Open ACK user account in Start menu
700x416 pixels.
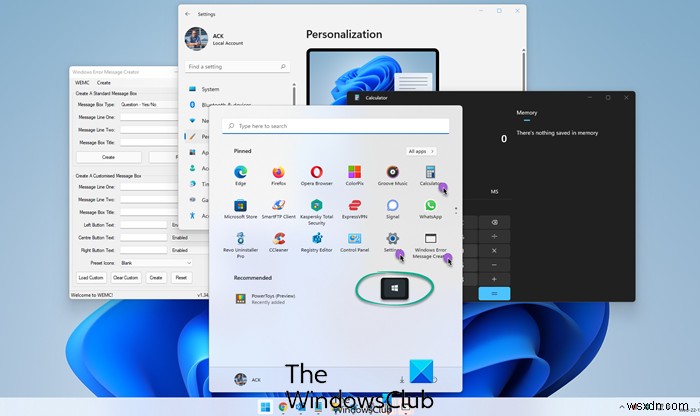(x=248, y=380)
